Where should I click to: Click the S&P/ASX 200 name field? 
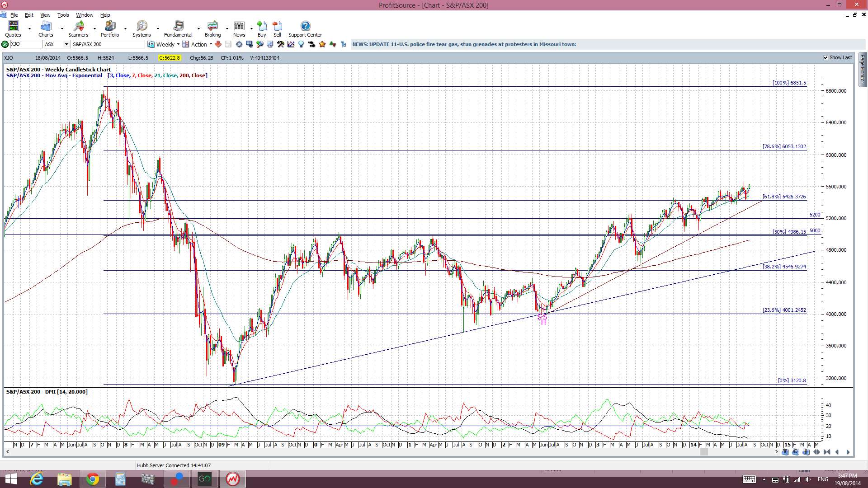pos(108,44)
